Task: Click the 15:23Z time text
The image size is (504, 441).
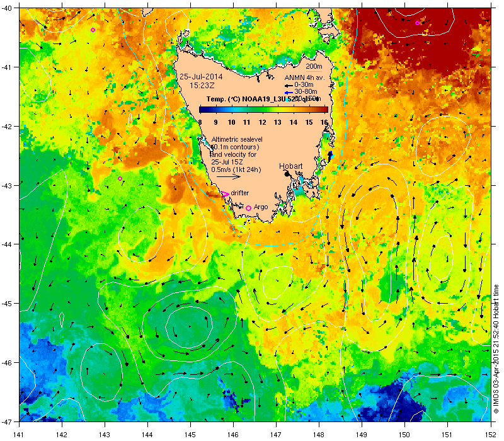Action: tap(202, 86)
